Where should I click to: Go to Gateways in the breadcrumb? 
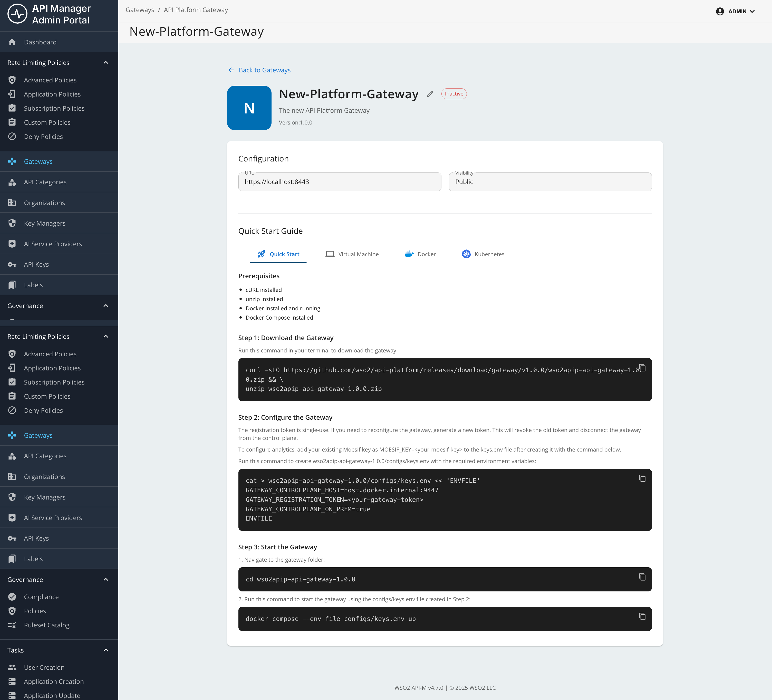pos(140,10)
